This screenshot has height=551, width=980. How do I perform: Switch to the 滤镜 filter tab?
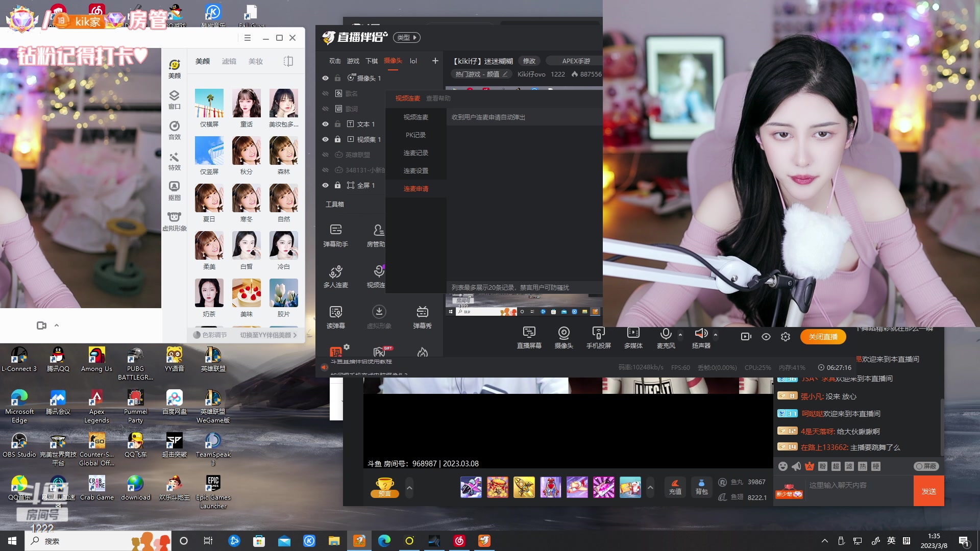point(229,61)
